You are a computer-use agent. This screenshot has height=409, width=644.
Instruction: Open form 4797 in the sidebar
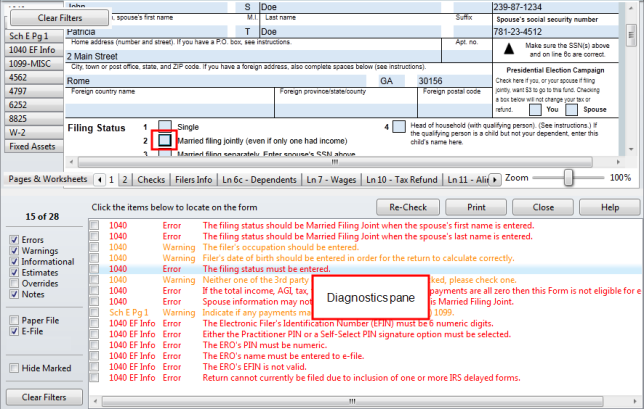tap(34, 91)
